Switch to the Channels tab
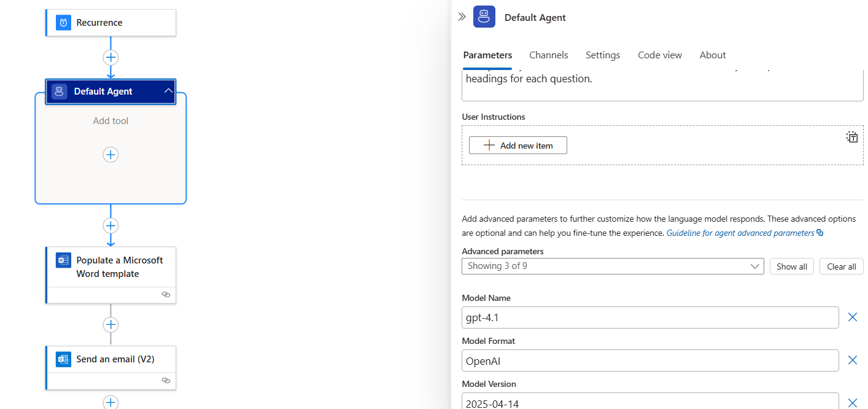The image size is (868, 409). 549,55
